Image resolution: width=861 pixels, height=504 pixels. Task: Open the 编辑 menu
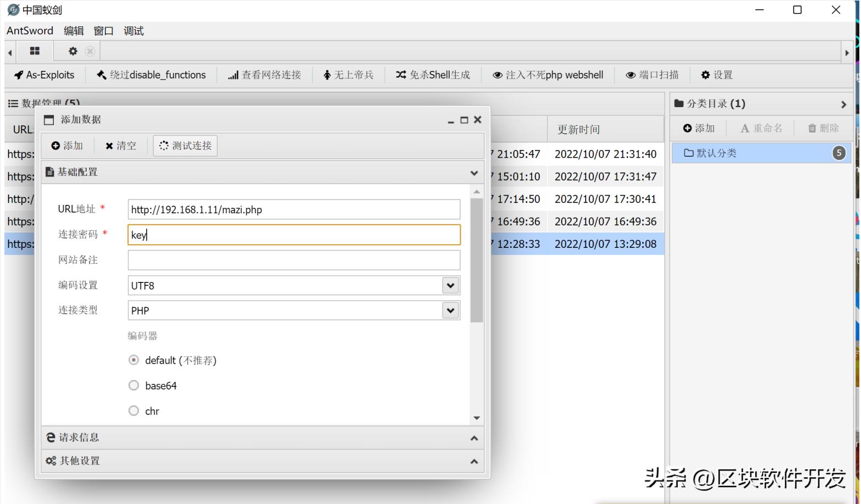click(x=74, y=31)
